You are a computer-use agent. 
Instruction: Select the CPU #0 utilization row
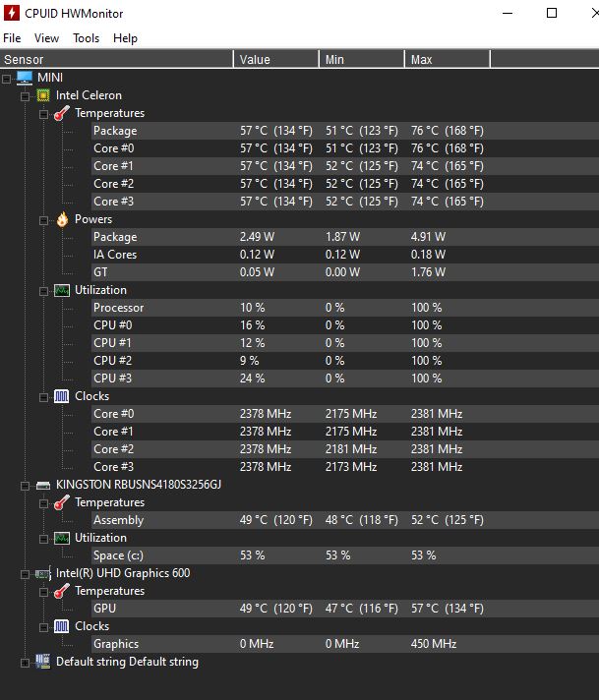345,325
